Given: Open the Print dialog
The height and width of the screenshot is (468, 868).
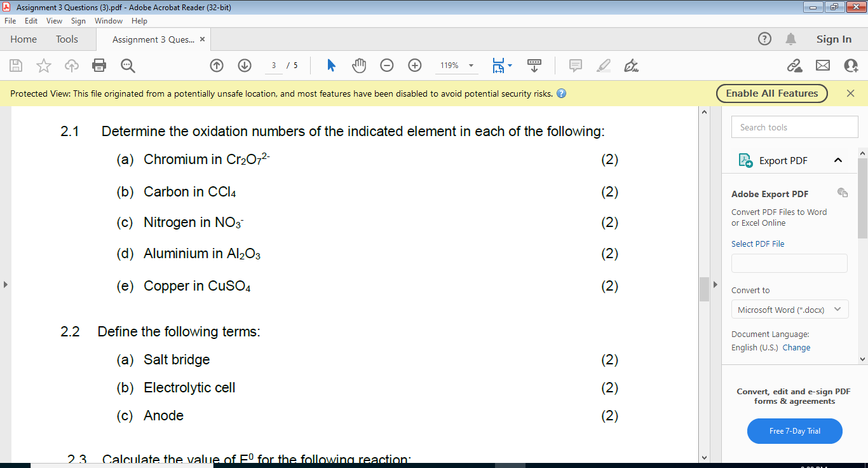Looking at the screenshot, I should (97, 65).
